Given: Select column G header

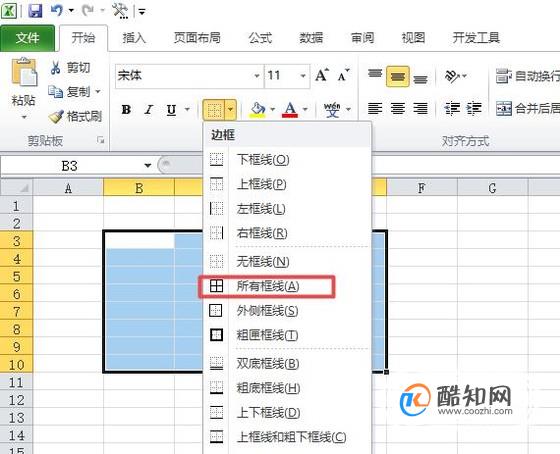Looking at the screenshot, I should (x=492, y=188).
